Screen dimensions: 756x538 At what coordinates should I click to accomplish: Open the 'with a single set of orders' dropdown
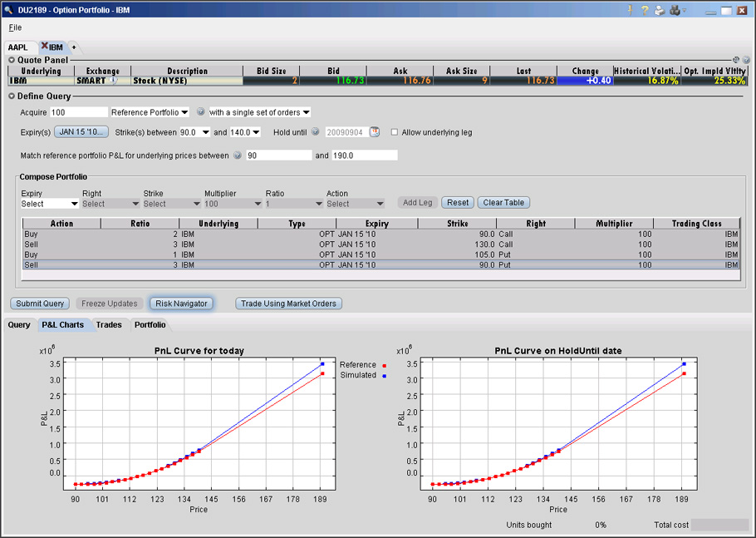click(x=259, y=112)
